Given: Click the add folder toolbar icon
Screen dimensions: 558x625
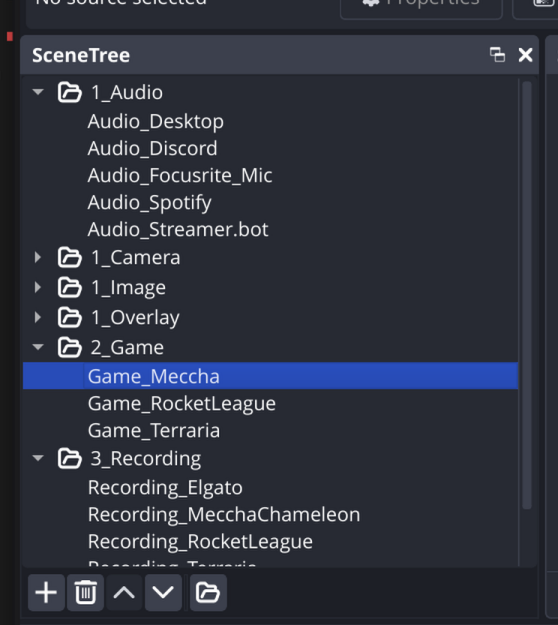Looking at the screenshot, I should click(208, 592).
